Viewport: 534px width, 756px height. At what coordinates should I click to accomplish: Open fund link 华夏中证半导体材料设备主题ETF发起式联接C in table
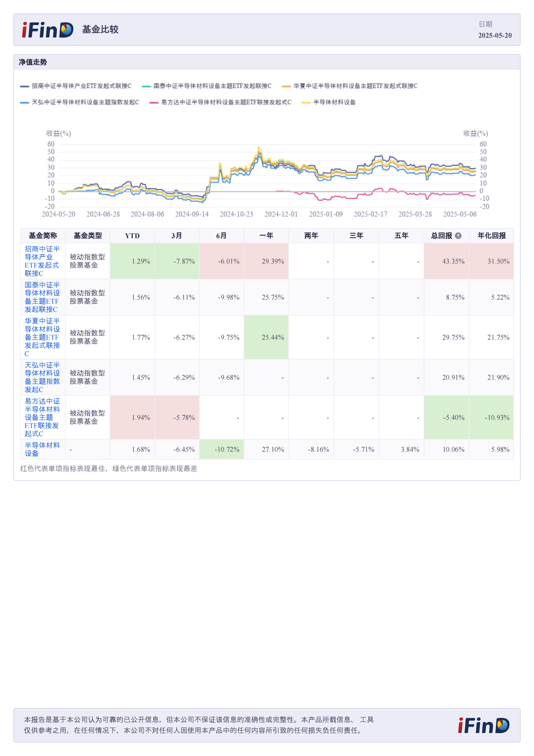coord(42,337)
